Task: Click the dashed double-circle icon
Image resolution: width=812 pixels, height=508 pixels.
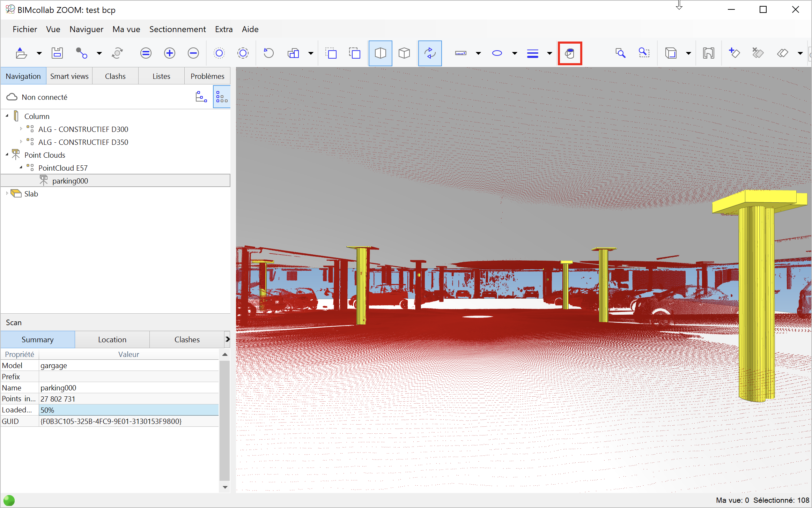Action: point(243,53)
